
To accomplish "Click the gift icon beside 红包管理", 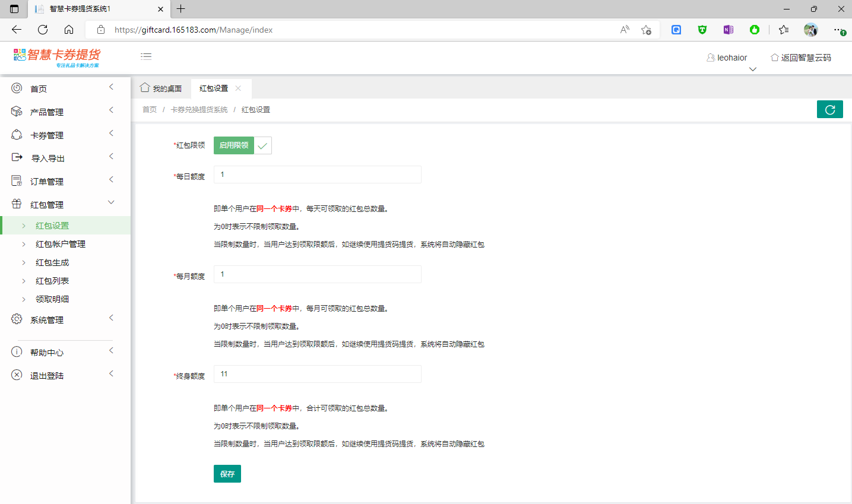I will [x=17, y=204].
